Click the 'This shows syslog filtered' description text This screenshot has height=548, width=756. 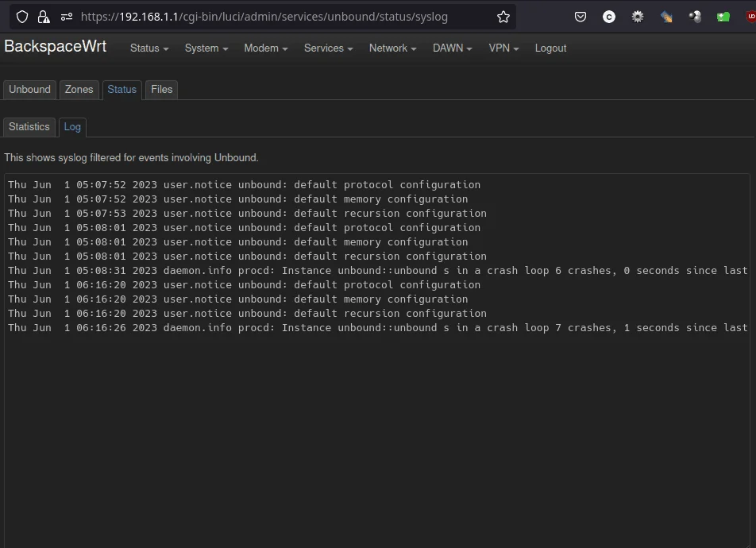pyautogui.click(x=131, y=158)
